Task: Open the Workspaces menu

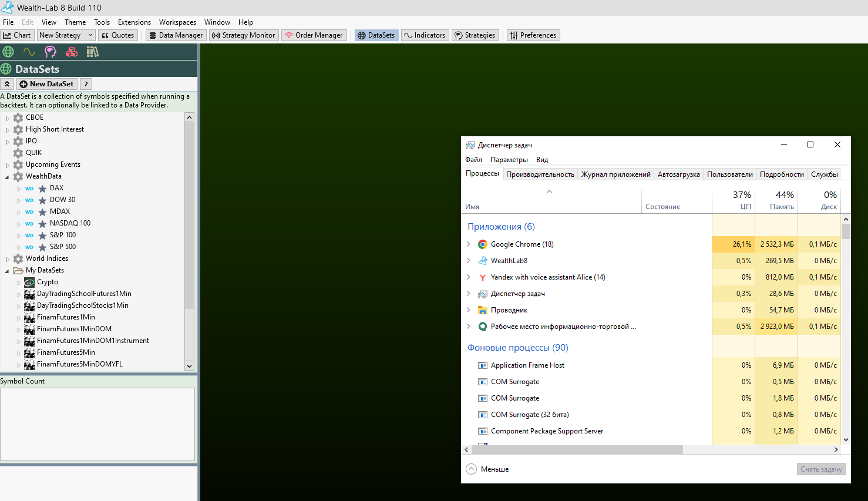Action: click(x=177, y=22)
